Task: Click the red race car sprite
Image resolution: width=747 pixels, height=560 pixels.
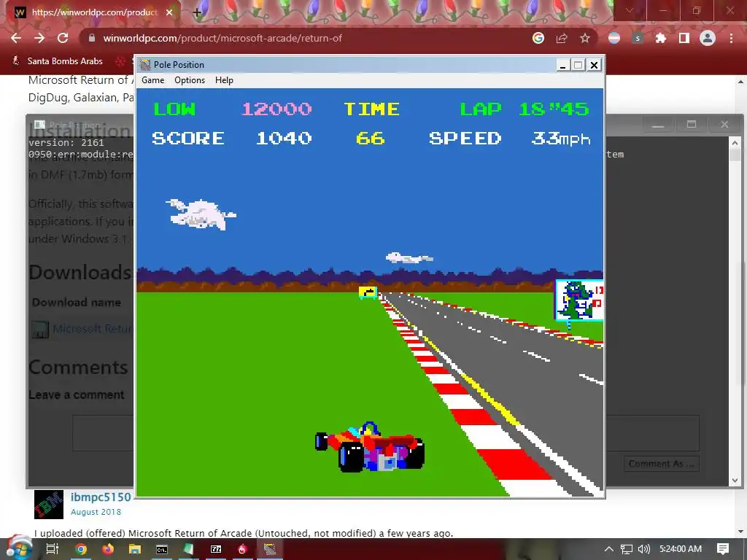Action: (x=370, y=447)
